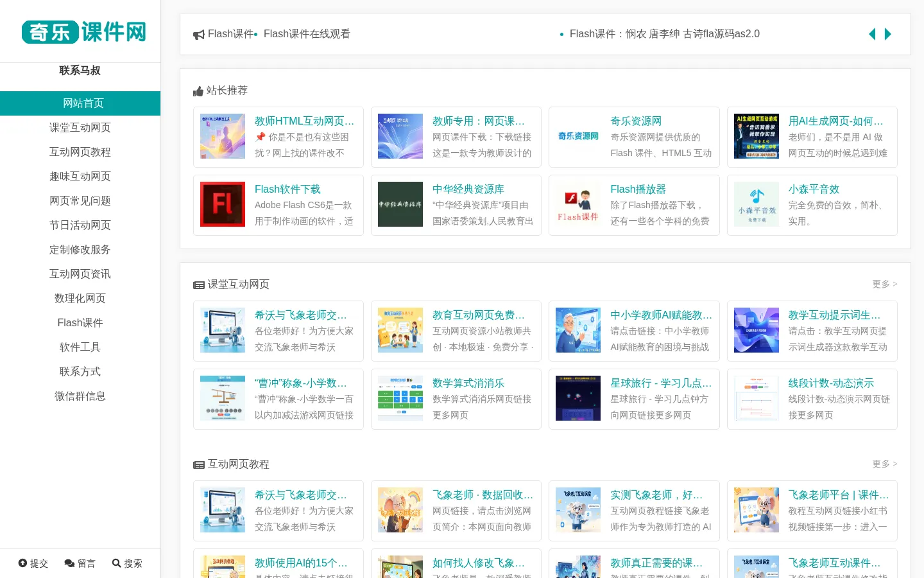Show the next announcement with the right arrow
The width and height of the screenshot is (924, 578).
coord(888,34)
